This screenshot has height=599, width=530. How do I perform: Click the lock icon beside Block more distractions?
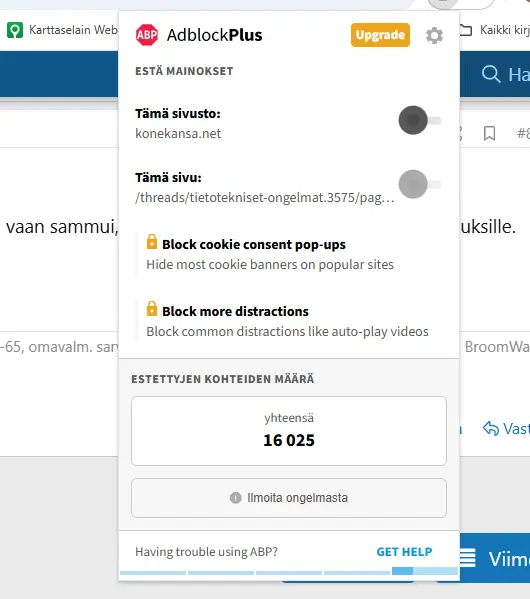click(x=152, y=309)
